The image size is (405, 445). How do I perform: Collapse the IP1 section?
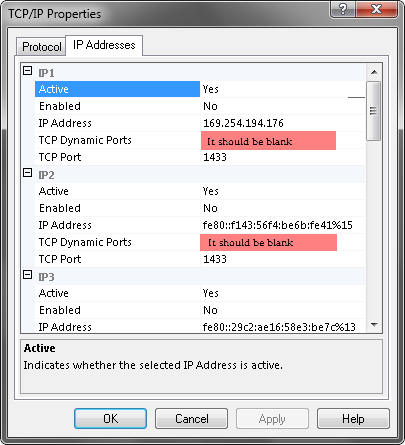click(x=28, y=71)
